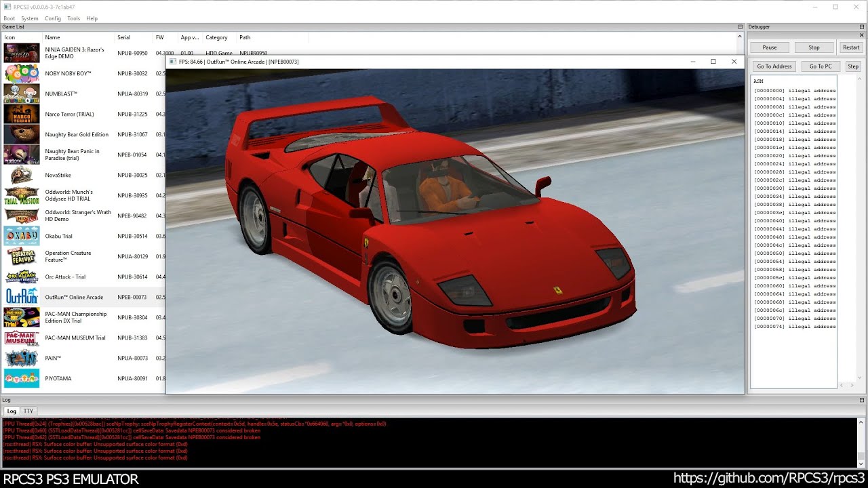Click the Restart button in Debugger
The height and width of the screenshot is (488, 868).
(x=851, y=47)
